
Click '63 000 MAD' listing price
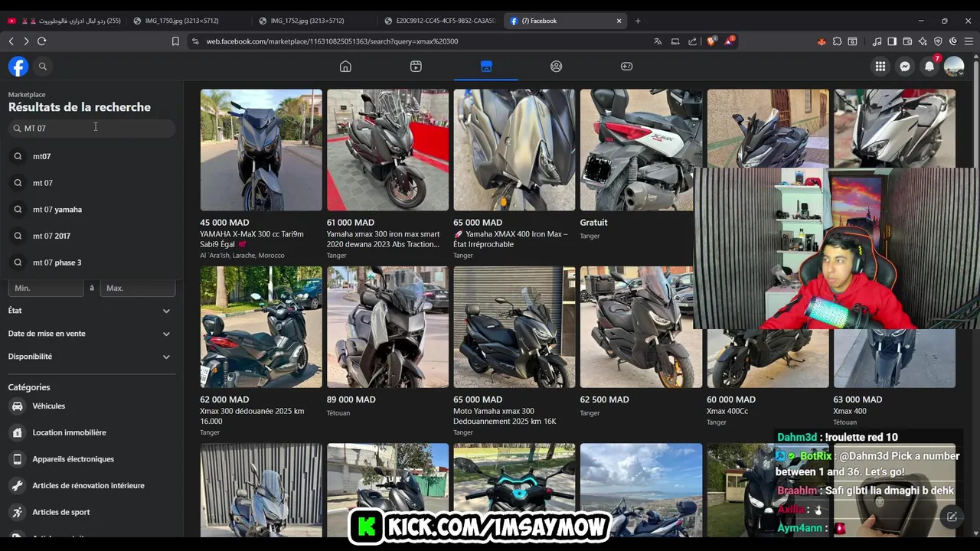857,399
